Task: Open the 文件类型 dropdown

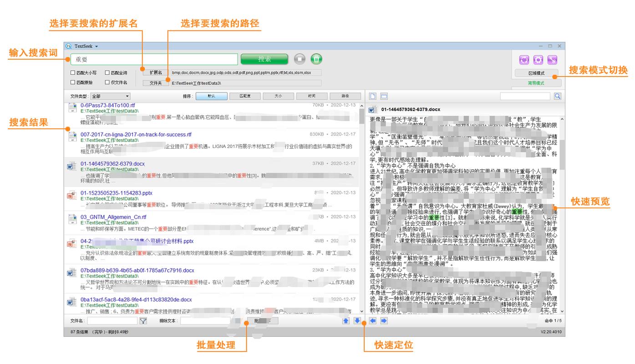Action: 110,96
